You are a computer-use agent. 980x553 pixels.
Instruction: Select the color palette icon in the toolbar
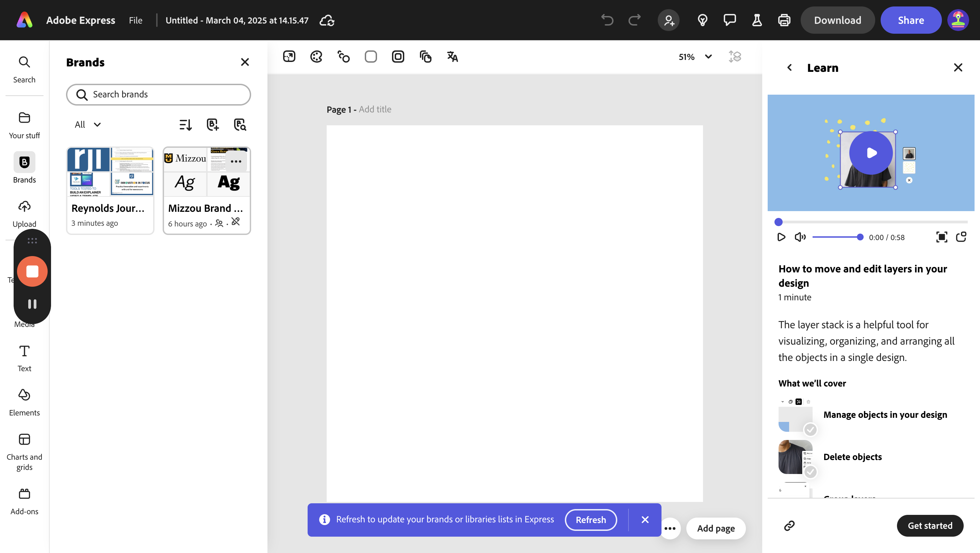pos(316,56)
